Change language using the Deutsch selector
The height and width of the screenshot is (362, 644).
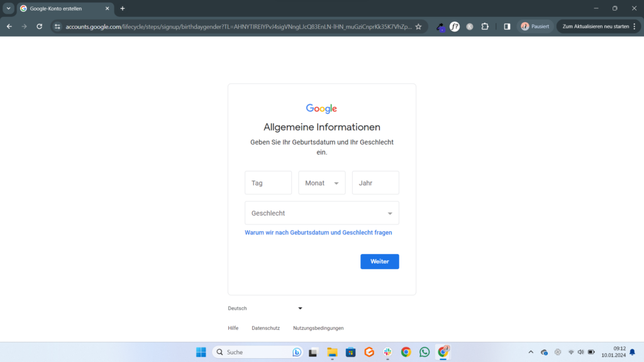(265, 308)
